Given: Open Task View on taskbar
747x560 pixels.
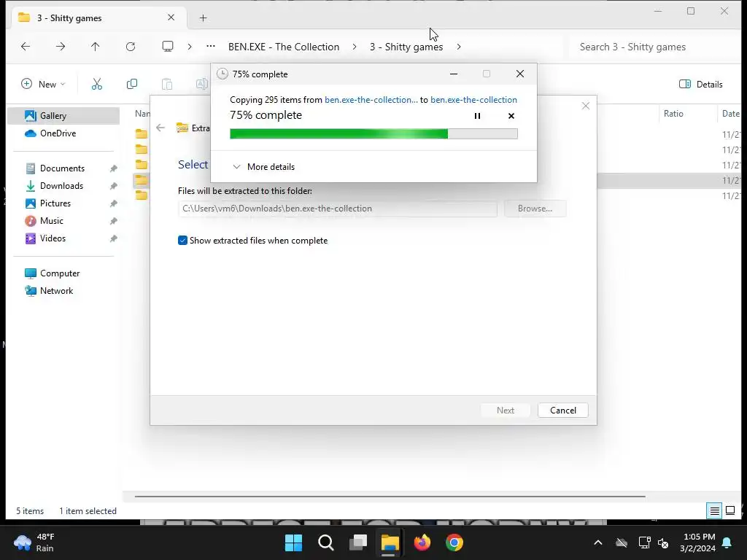Looking at the screenshot, I should [357, 542].
